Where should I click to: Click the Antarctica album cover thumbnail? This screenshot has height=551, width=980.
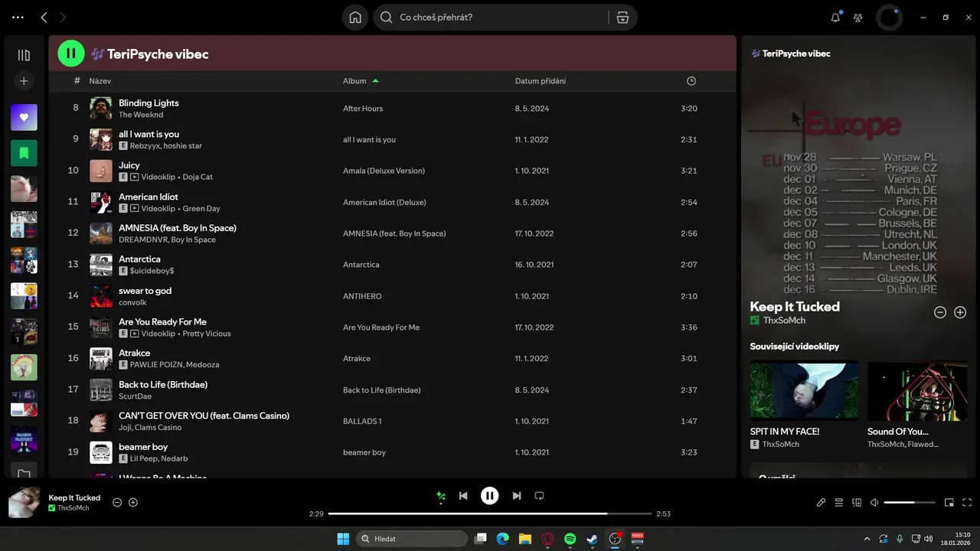[x=101, y=265]
